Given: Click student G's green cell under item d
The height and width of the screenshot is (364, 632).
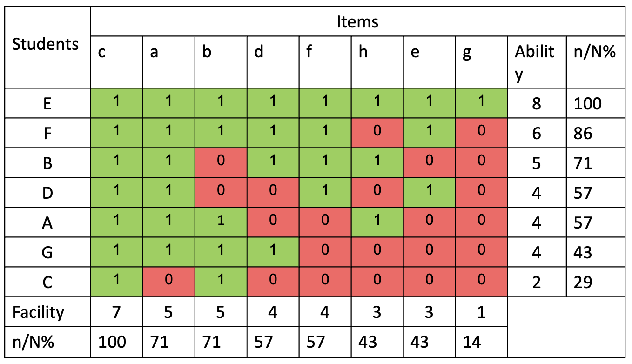Looking at the screenshot, I should [273, 252].
